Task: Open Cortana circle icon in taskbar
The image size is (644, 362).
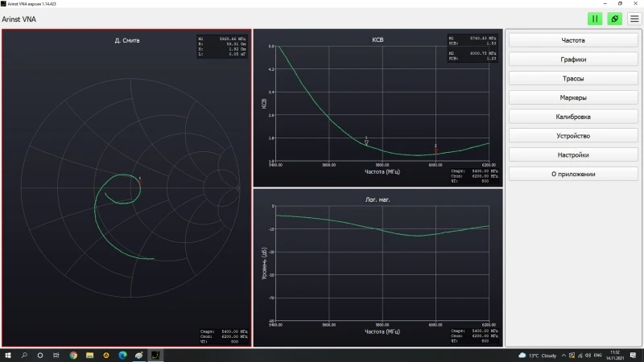Action: coord(39,356)
